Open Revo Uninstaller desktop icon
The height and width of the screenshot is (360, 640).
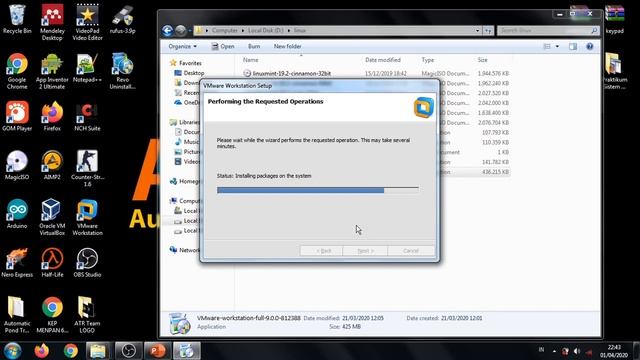point(122,71)
